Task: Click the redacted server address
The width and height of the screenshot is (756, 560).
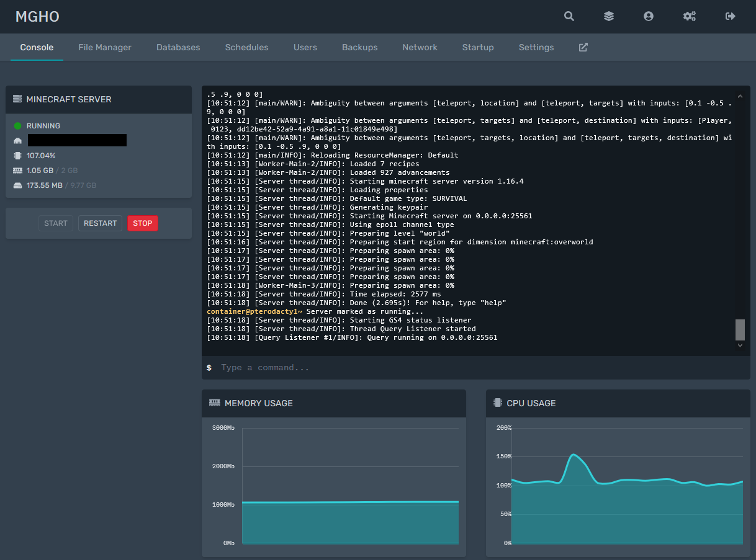Action: pos(77,140)
